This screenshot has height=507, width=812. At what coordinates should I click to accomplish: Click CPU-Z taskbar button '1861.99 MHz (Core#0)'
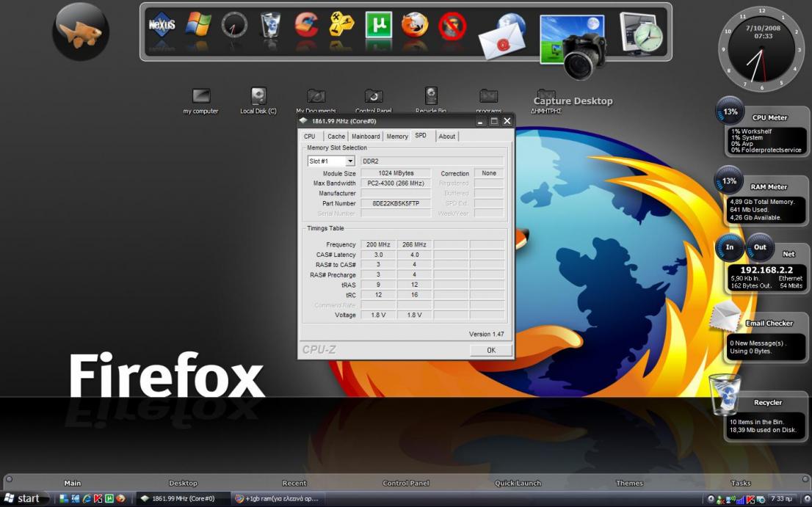[183, 499]
